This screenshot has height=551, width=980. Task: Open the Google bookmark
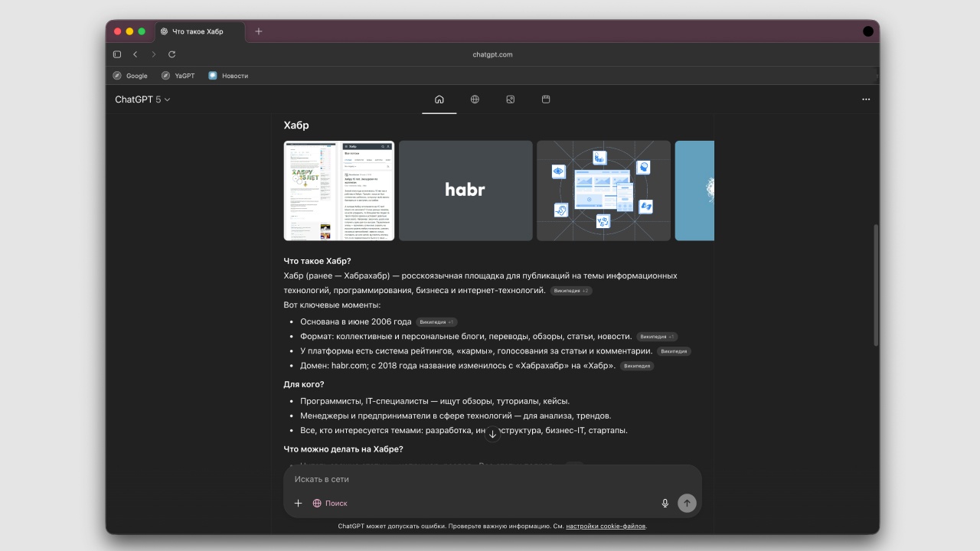130,76
